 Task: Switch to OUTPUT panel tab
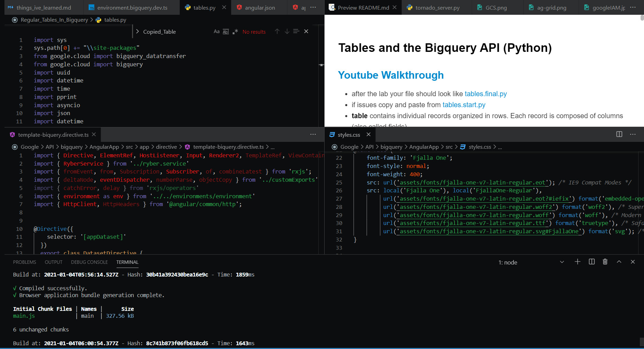pyautogui.click(x=54, y=262)
